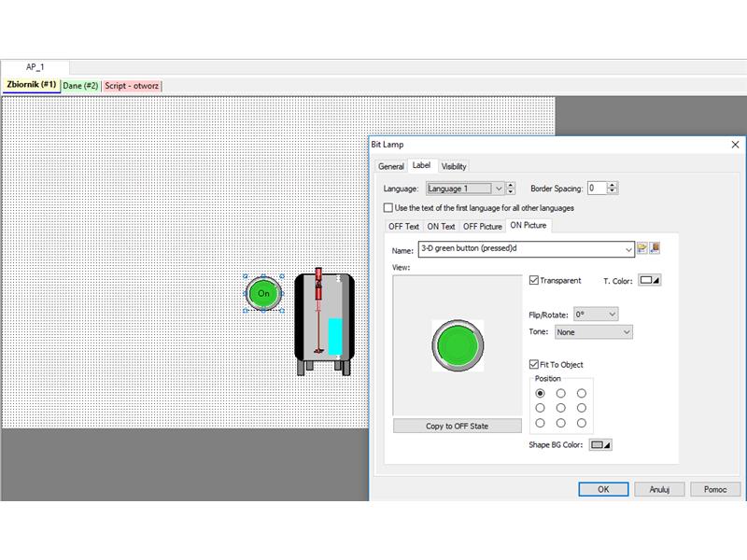Click Copy to OFF State button
The image size is (747, 560).
(x=458, y=426)
